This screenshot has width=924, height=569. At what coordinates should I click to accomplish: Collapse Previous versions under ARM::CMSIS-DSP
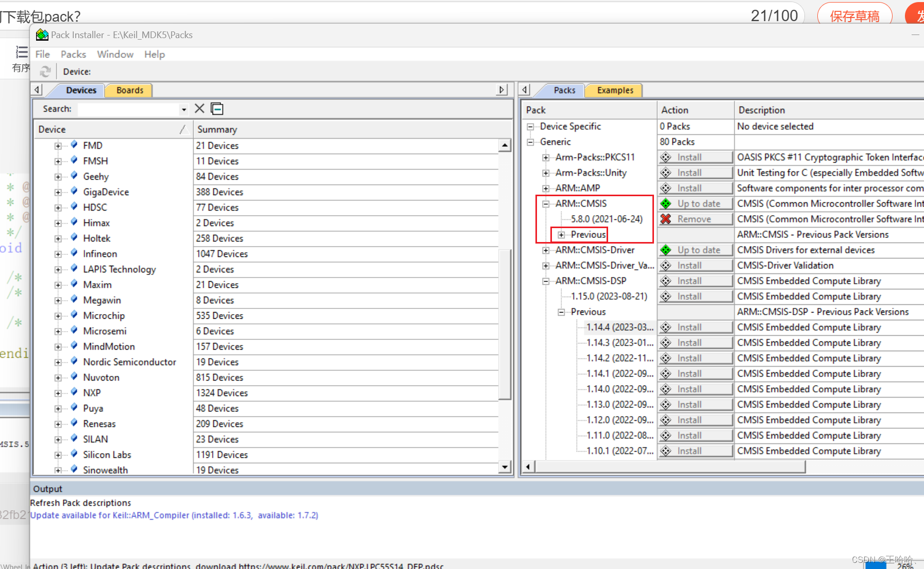point(561,312)
